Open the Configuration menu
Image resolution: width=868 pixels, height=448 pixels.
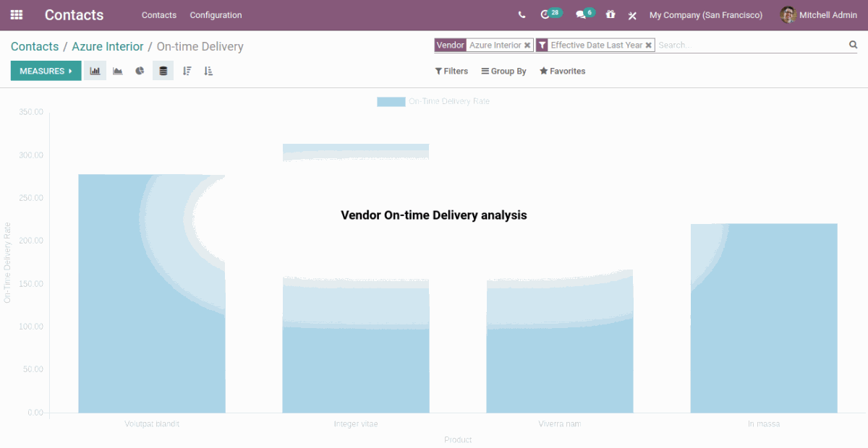[x=216, y=15]
